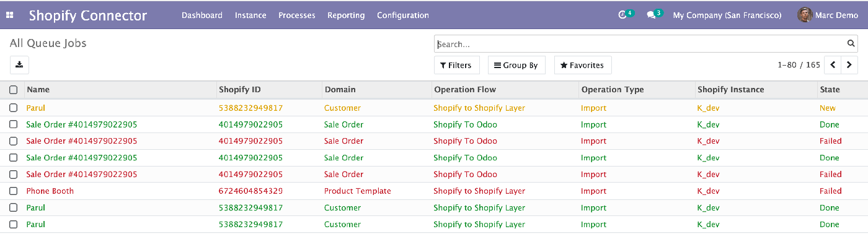Open the Reporting menu

(346, 15)
